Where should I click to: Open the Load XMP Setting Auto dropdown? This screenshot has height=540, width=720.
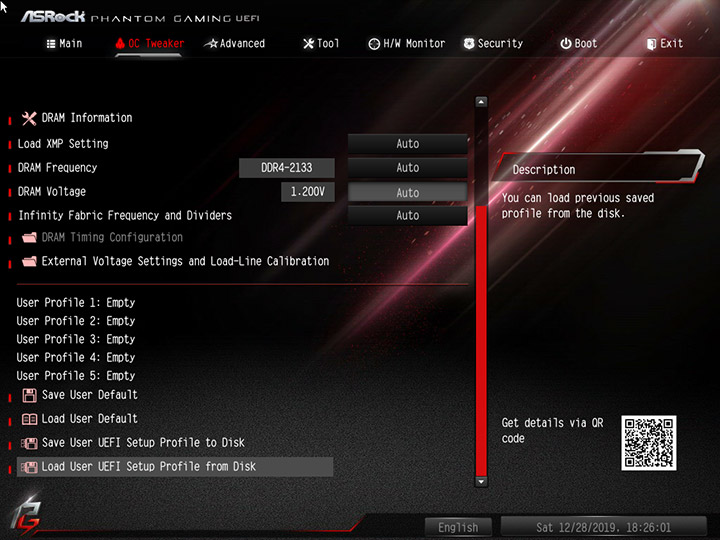(408, 144)
